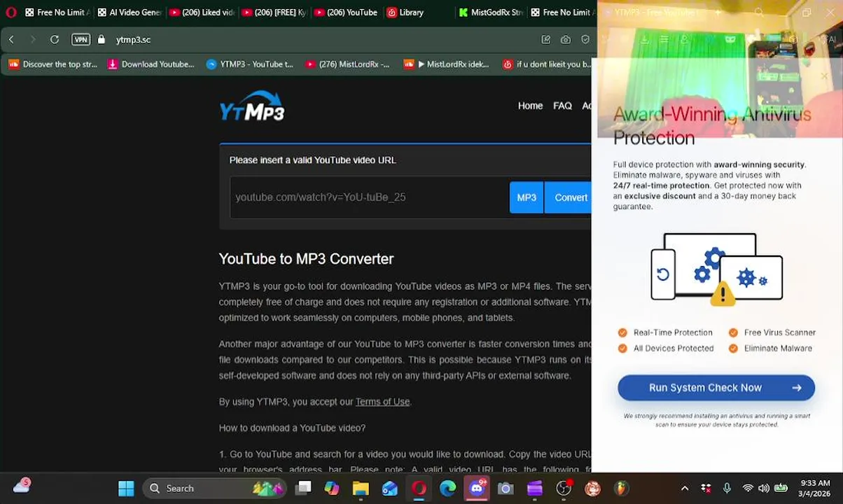This screenshot has width=843, height=504.
Task: Click 'YouTube to MP3 Converter' heading
Action: (x=306, y=259)
